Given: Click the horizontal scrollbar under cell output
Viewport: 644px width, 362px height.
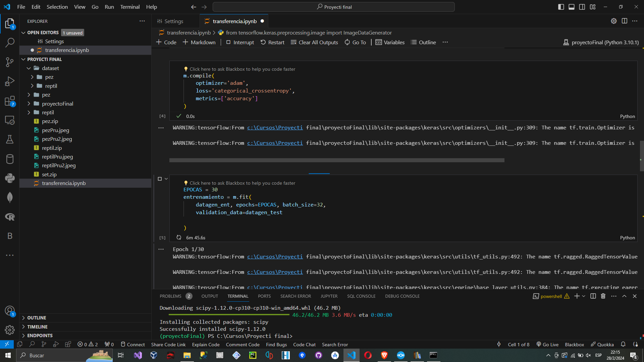Looking at the screenshot, I should pos(336,160).
